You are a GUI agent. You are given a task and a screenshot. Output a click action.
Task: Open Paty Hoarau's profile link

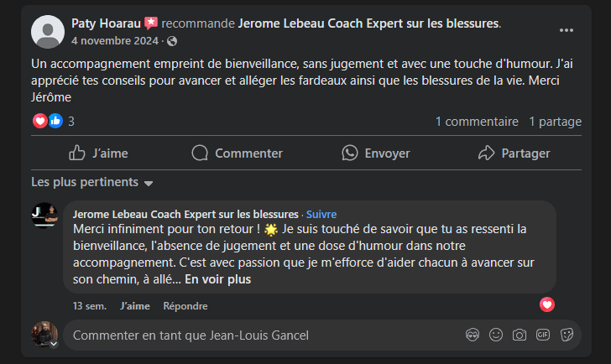[106, 23]
